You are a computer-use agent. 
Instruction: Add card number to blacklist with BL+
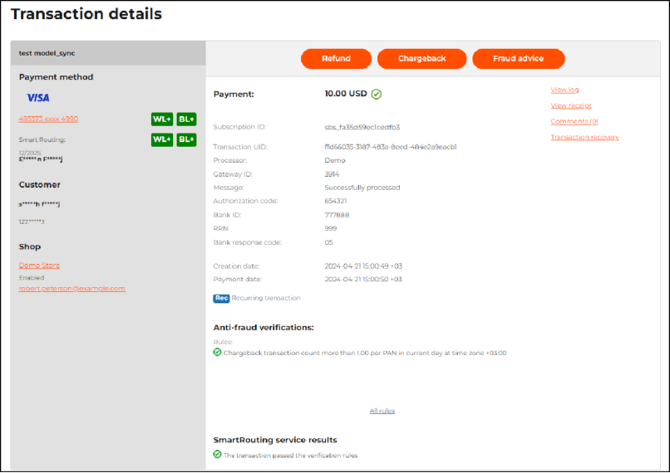186,120
